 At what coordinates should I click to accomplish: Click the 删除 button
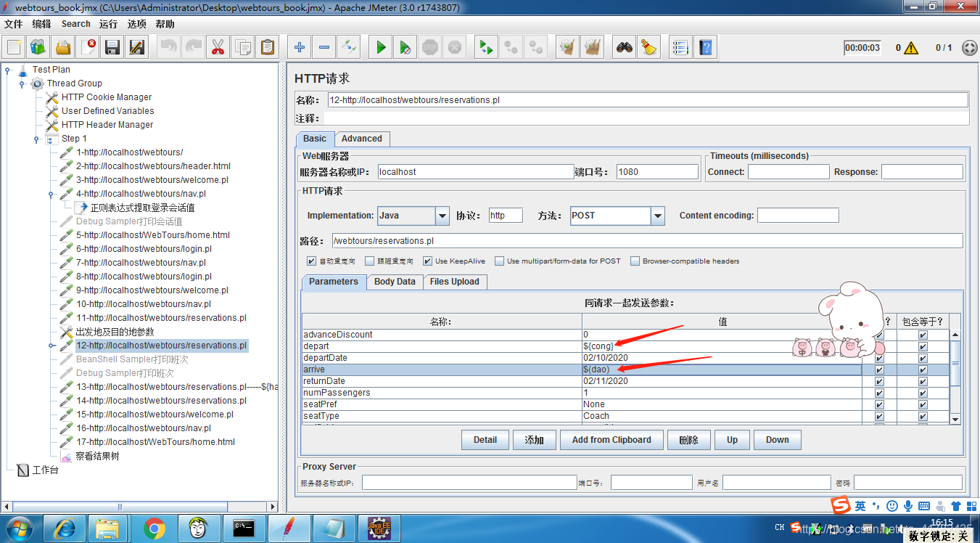(x=688, y=440)
